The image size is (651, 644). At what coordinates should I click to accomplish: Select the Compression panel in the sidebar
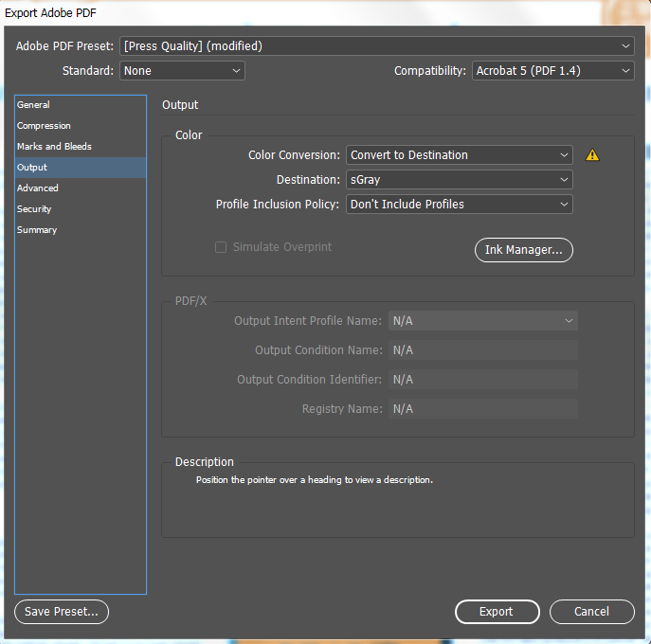(81, 126)
